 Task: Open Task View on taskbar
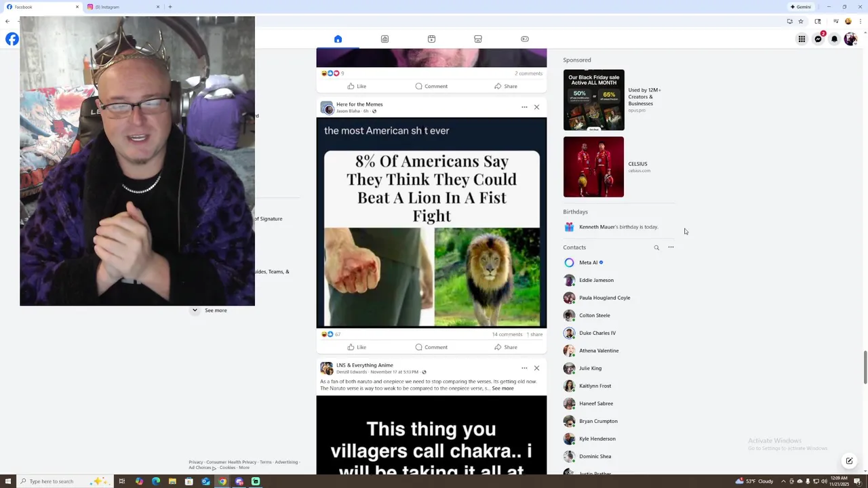pos(122,481)
